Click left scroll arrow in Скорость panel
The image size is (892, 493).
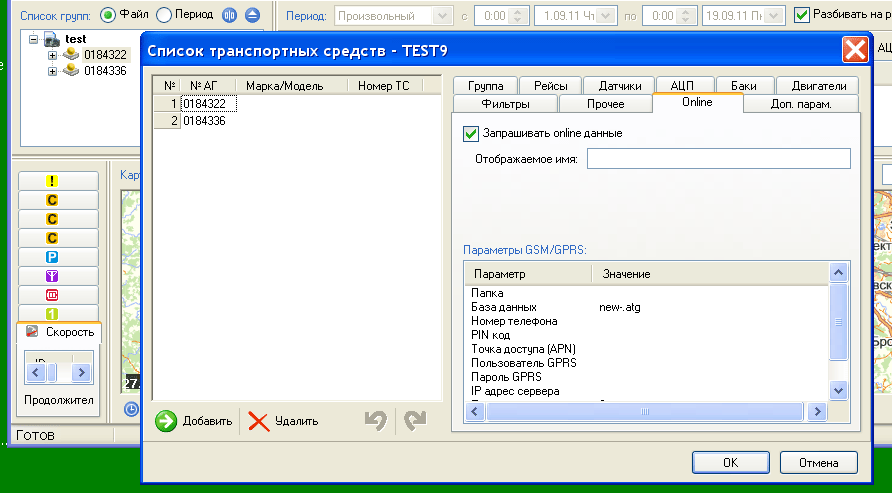(36, 373)
